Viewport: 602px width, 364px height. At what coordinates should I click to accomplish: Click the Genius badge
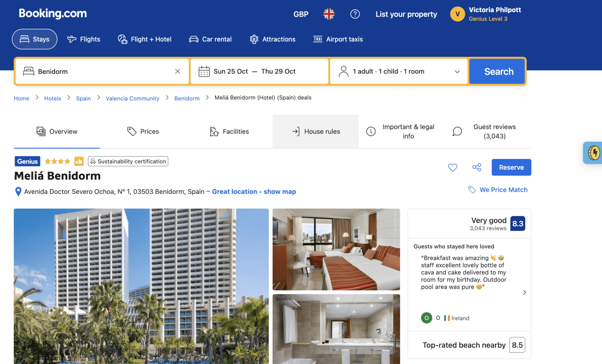[x=28, y=161]
